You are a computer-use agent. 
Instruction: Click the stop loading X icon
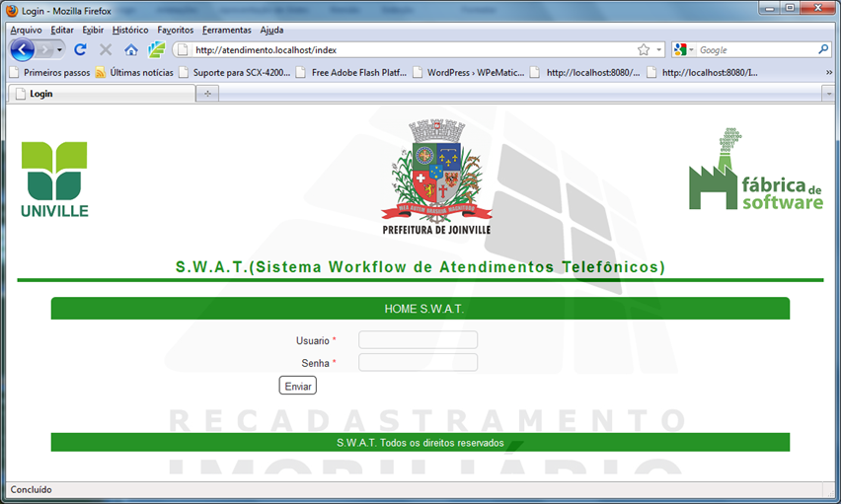(x=106, y=50)
